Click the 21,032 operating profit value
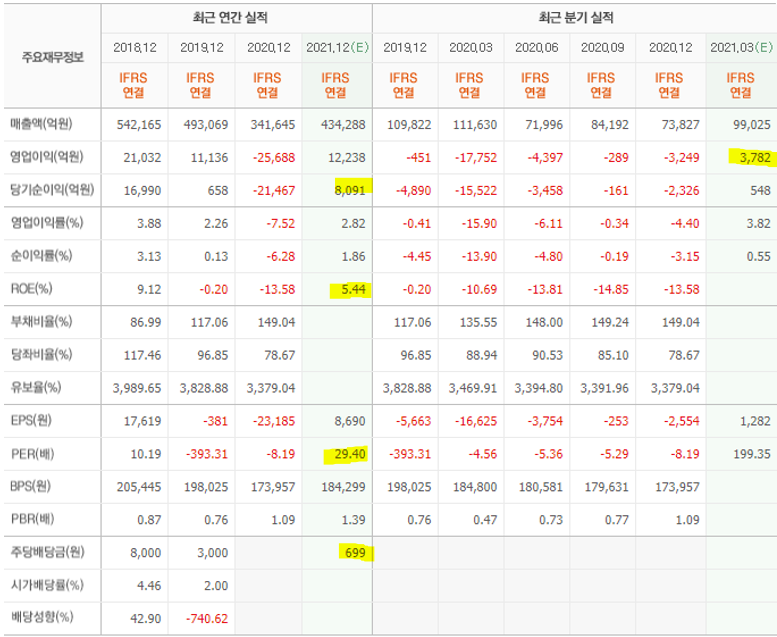 [x=142, y=158]
